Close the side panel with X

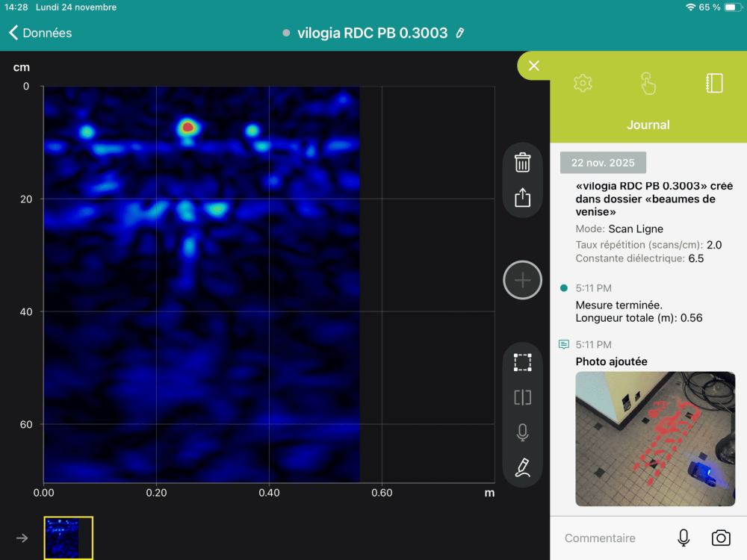[x=533, y=66]
